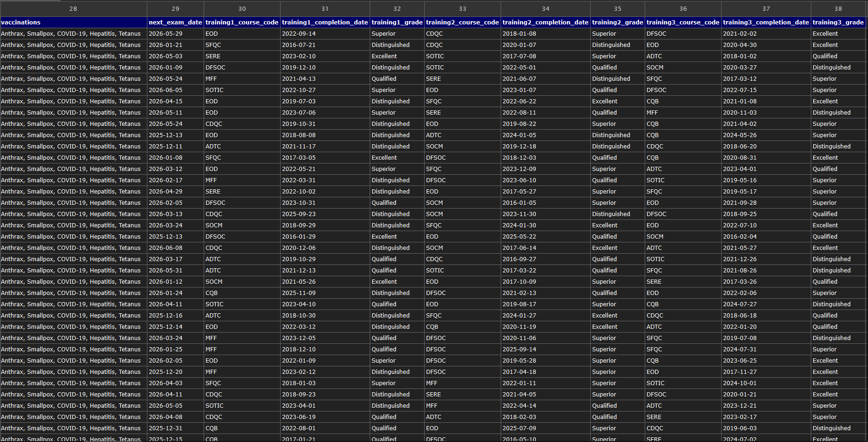The width and height of the screenshot is (868, 442).
Task: Select training3 completion date 2024-10-01
Action: [x=740, y=383]
